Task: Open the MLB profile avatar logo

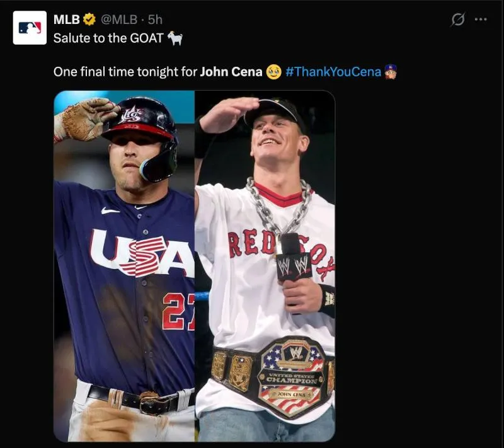Action: pos(30,28)
